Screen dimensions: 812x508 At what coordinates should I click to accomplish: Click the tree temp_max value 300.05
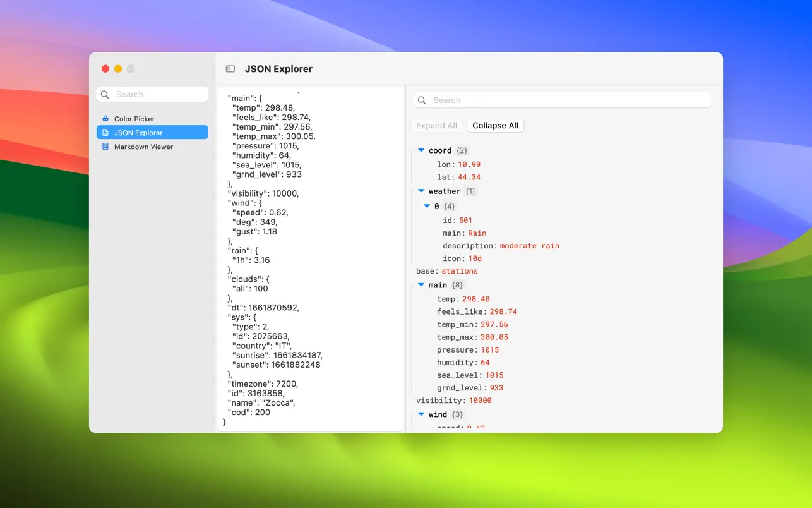494,337
